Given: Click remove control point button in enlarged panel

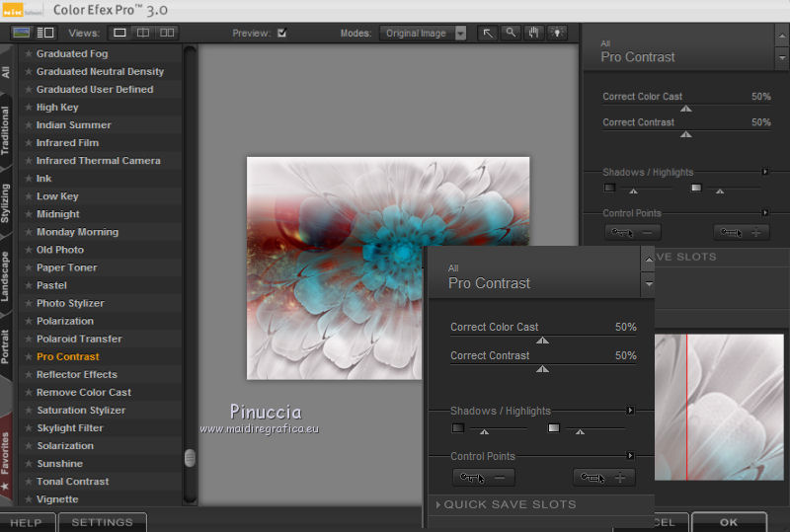Looking at the screenshot, I should tap(484, 477).
